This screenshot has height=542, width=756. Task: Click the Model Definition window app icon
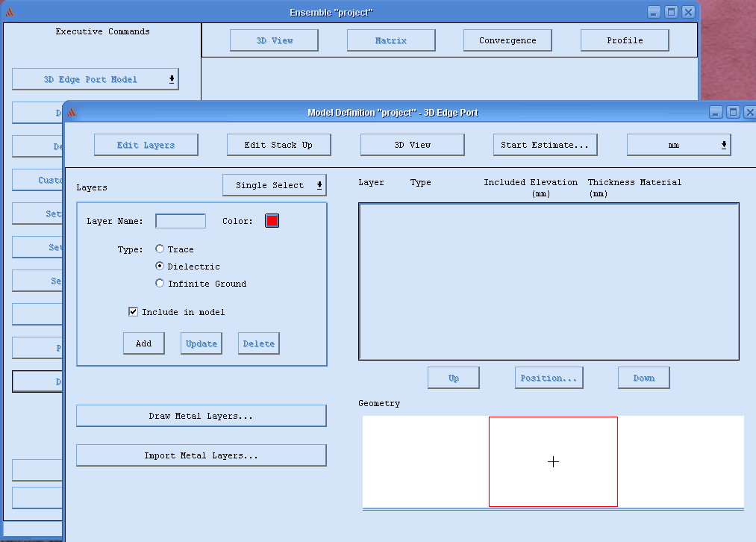[x=72, y=112]
